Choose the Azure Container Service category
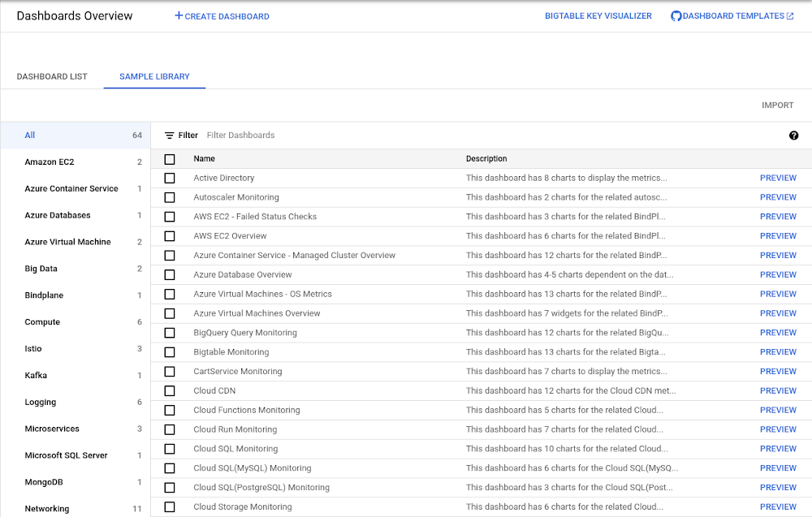The image size is (812, 517). (76, 189)
